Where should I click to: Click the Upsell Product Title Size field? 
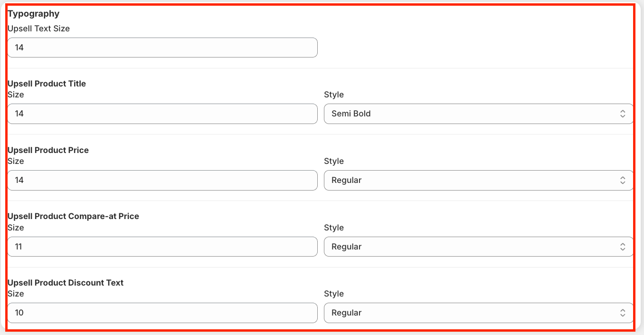pos(162,114)
